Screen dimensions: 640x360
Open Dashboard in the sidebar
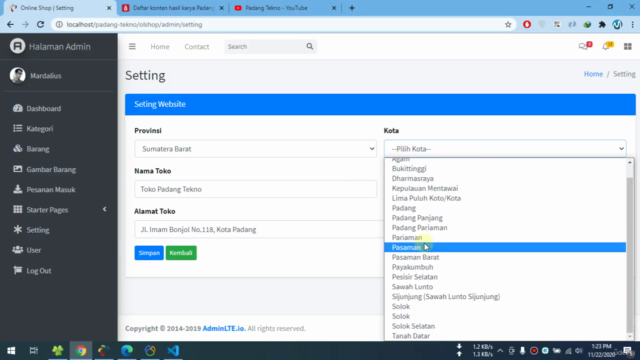(44, 109)
